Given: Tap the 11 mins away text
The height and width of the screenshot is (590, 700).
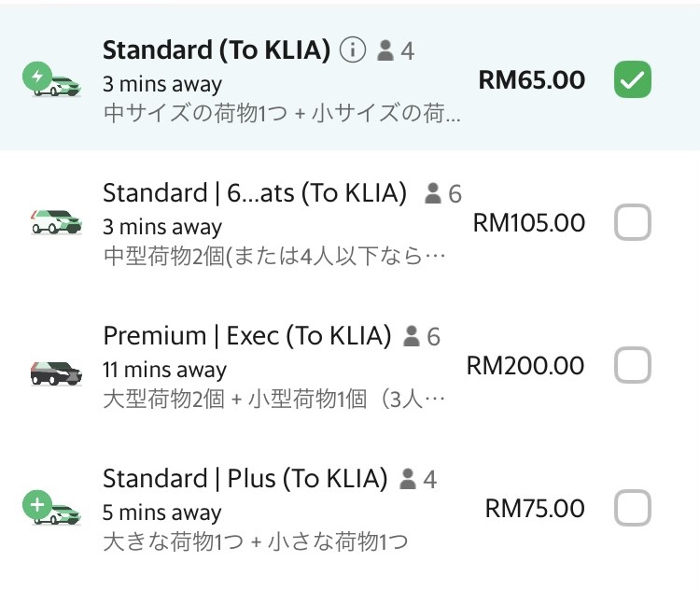Looking at the screenshot, I should [164, 371].
